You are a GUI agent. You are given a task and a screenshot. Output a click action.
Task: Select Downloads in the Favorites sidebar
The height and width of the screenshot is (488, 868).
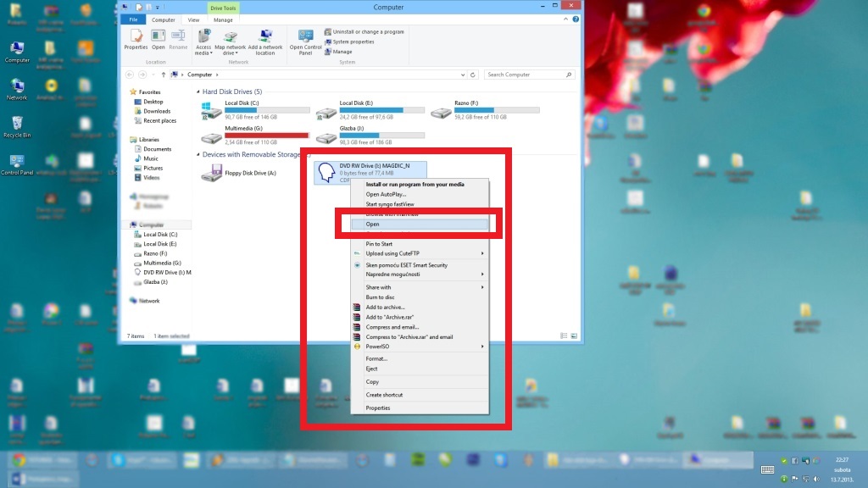[x=157, y=111]
